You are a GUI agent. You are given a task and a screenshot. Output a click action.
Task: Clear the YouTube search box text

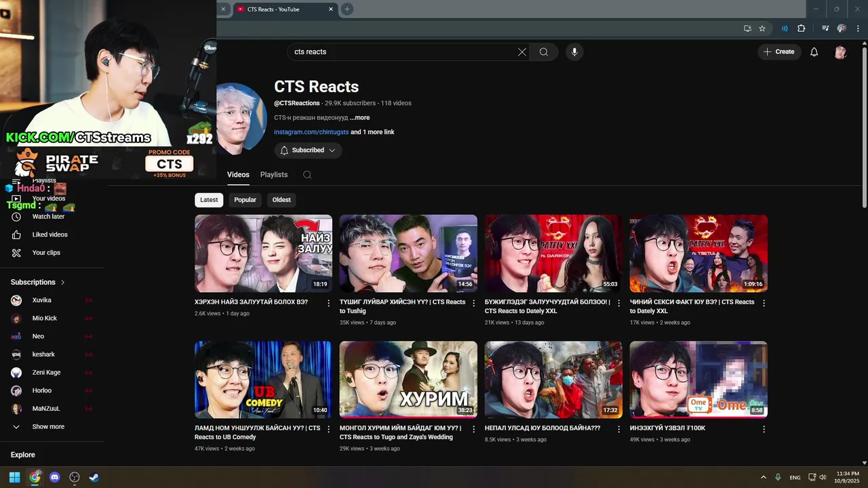[x=522, y=52]
